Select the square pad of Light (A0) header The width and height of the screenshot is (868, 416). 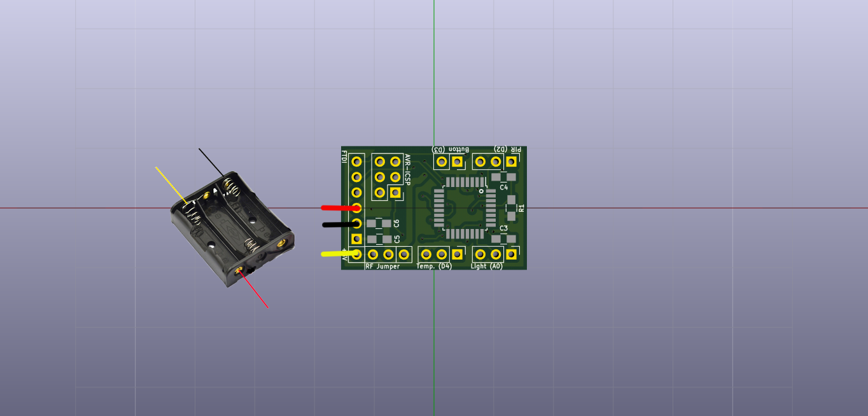click(511, 254)
